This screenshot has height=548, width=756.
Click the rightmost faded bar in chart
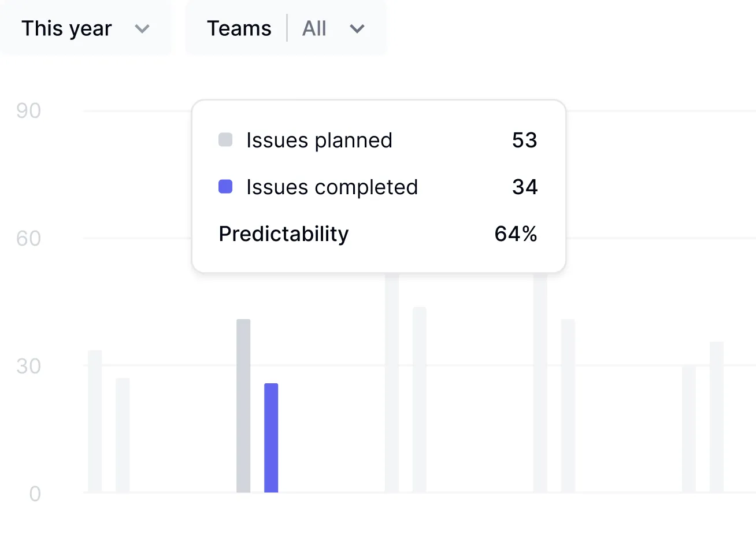(717, 417)
